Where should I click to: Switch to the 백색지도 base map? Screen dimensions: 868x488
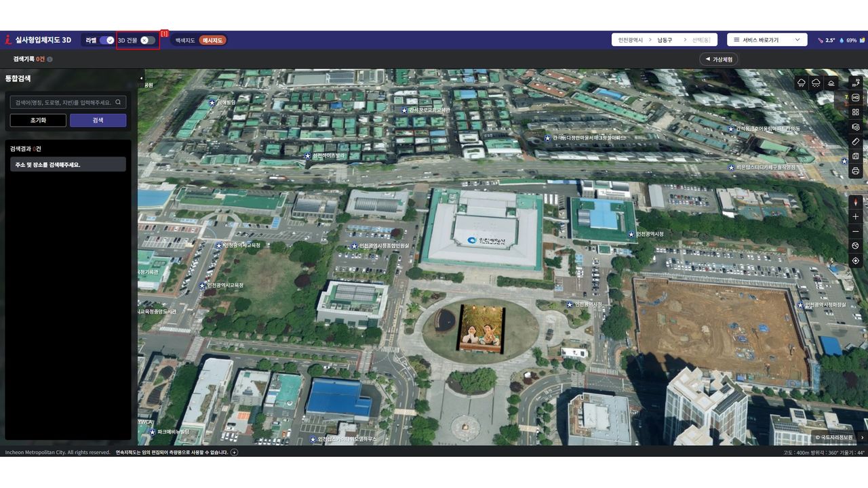tap(185, 41)
